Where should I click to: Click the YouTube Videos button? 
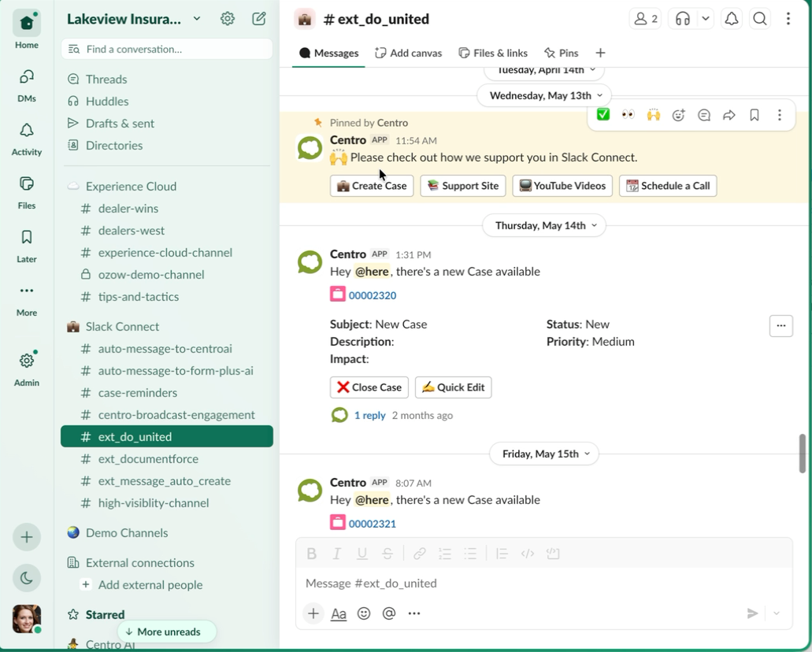point(562,186)
